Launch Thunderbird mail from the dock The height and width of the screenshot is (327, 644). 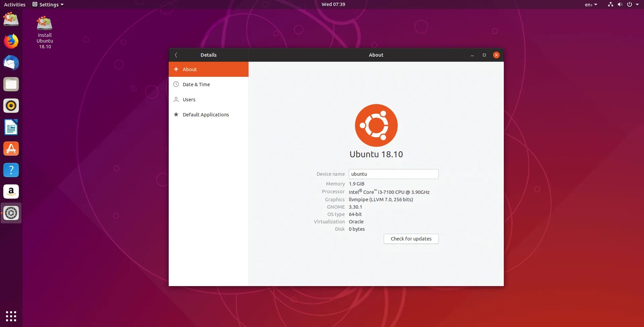(11, 63)
